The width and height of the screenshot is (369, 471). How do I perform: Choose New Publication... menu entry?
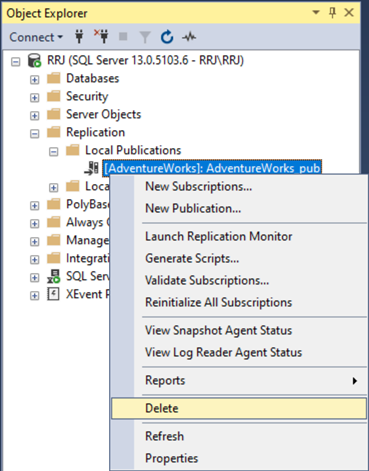(x=239, y=208)
